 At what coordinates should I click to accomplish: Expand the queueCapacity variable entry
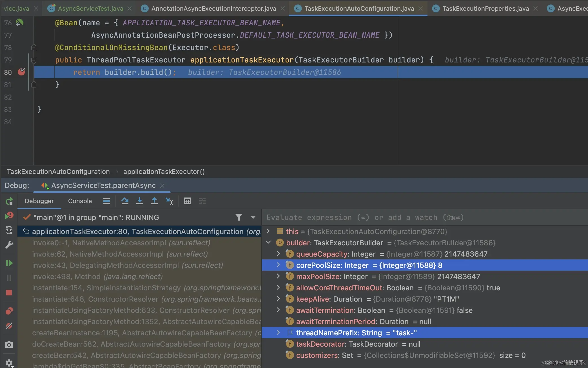(x=278, y=253)
